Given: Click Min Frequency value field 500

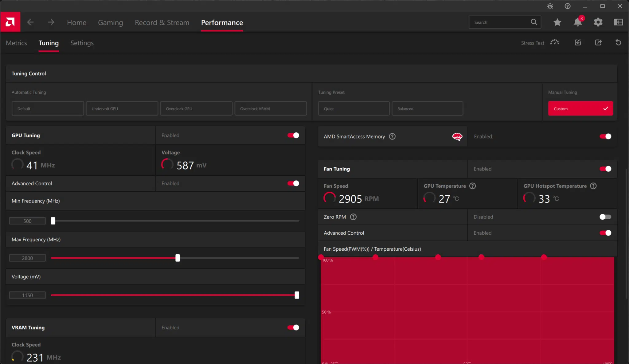Looking at the screenshot, I should pyautogui.click(x=27, y=221).
